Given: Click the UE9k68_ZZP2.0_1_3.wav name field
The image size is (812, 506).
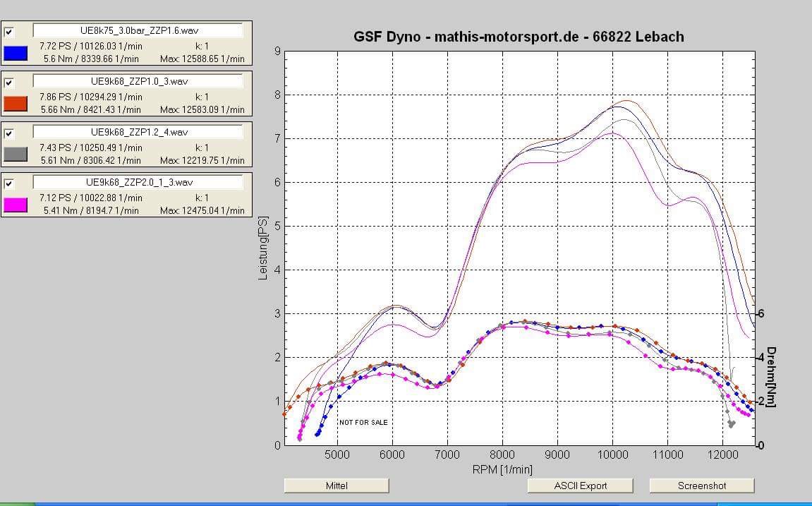Looking at the screenshot, I should pyautogui.click(x=138, y=182).
